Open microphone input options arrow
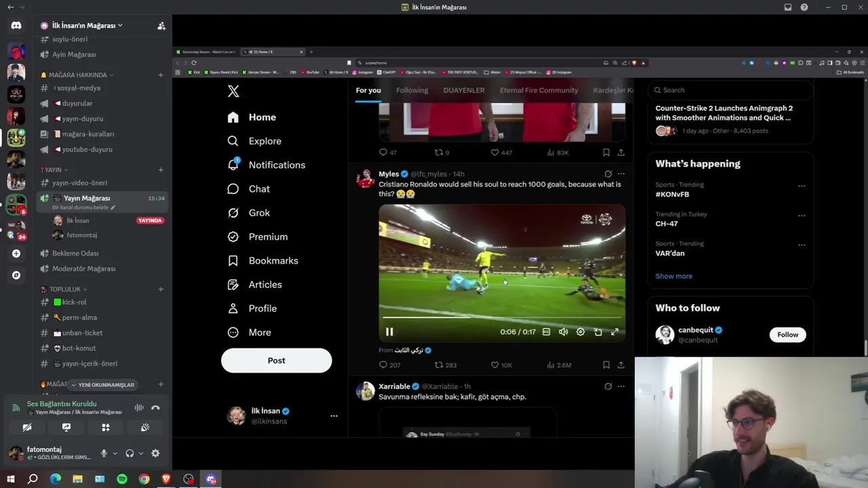The height and width of the screenshot is (488, 868). coord(115,453)
